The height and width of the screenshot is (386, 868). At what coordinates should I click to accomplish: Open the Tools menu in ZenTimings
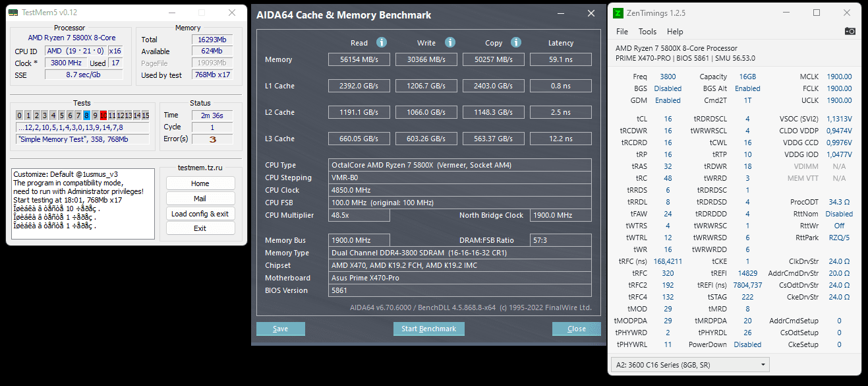(x=647, y=32)
